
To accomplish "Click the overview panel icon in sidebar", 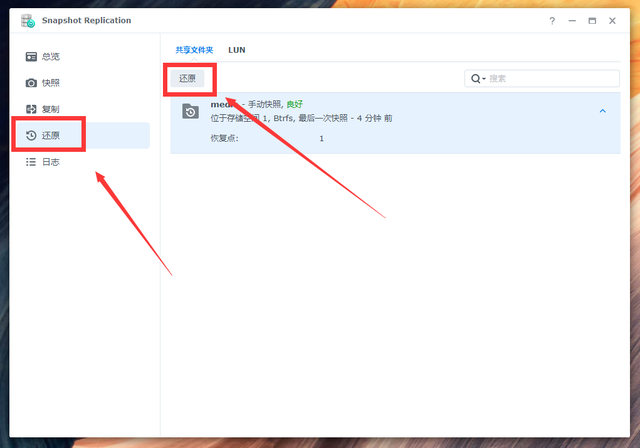I will (31, 57).
